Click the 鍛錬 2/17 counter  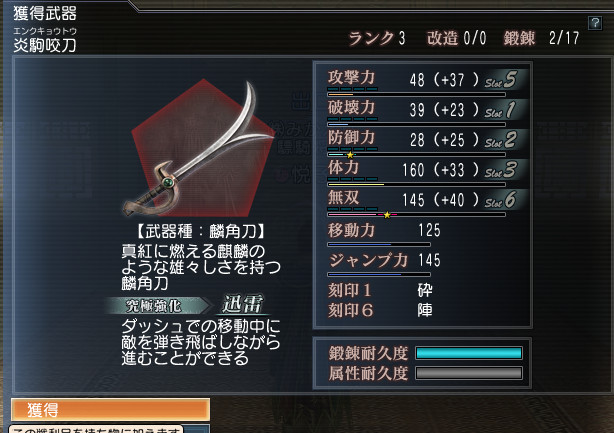coord(541,38)
